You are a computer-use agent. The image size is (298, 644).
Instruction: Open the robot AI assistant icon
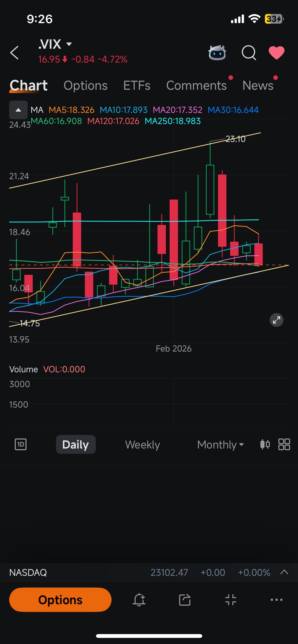217,53
